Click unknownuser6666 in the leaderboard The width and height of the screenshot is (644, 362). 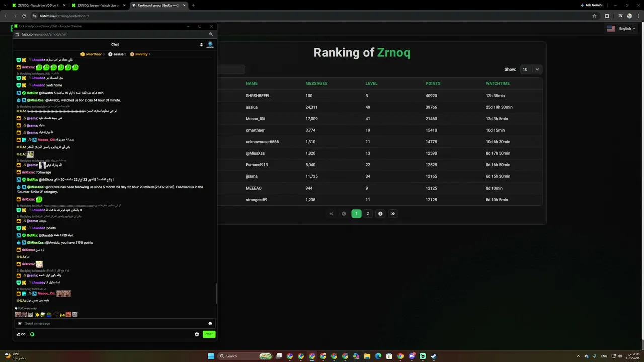point(262,142)
